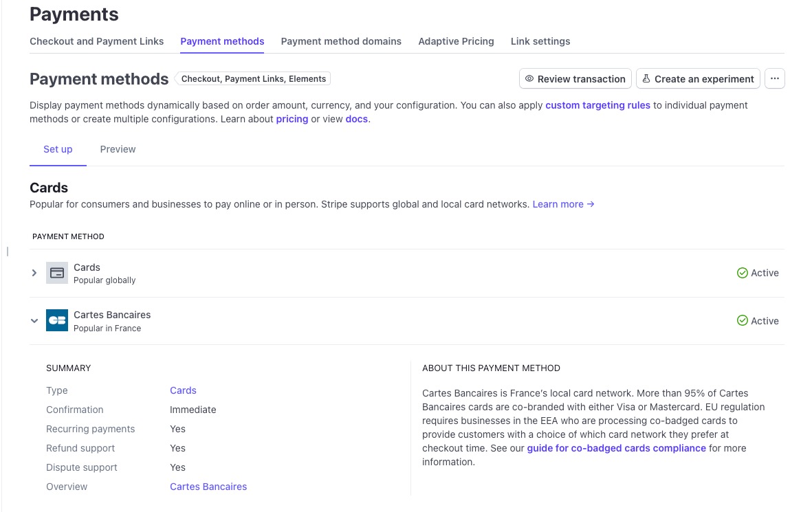Click the green check icon on Cards row
The width and height of the screenshot is (812, 512).
pos(742,273)
